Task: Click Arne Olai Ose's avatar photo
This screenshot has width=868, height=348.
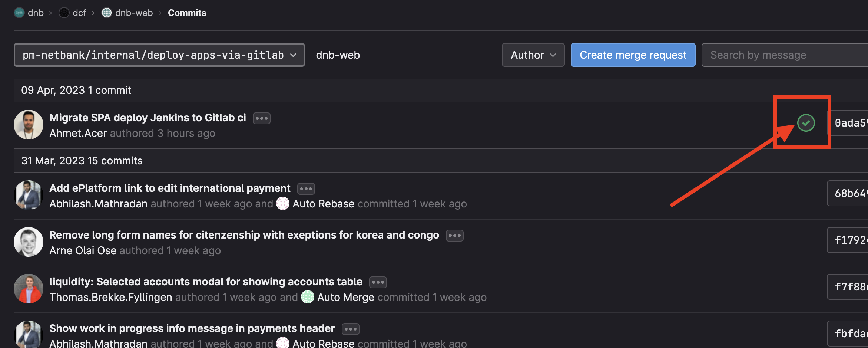Action: point(29,242)
